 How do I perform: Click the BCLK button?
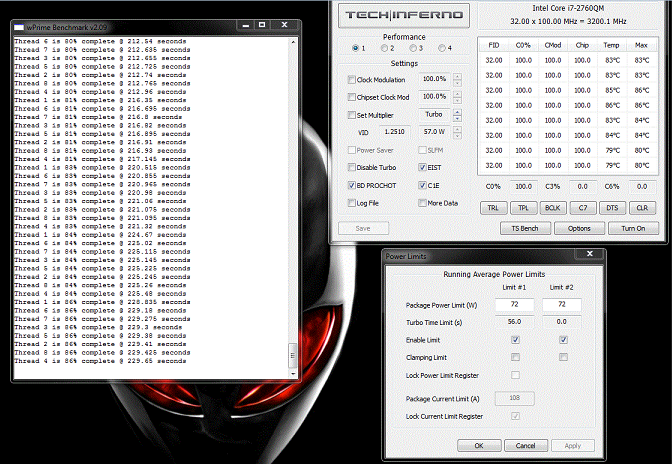point(553,208)
